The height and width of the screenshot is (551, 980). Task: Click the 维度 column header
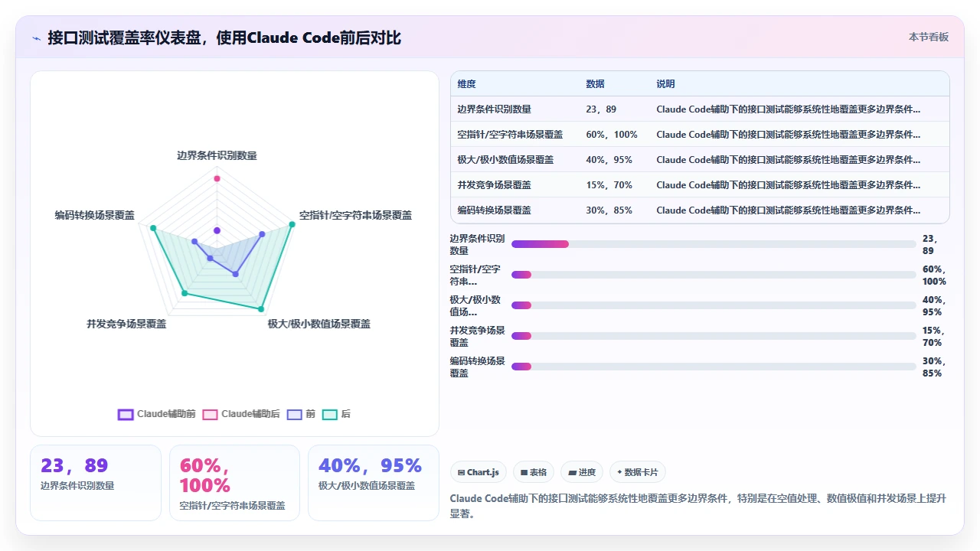(466, 84)
